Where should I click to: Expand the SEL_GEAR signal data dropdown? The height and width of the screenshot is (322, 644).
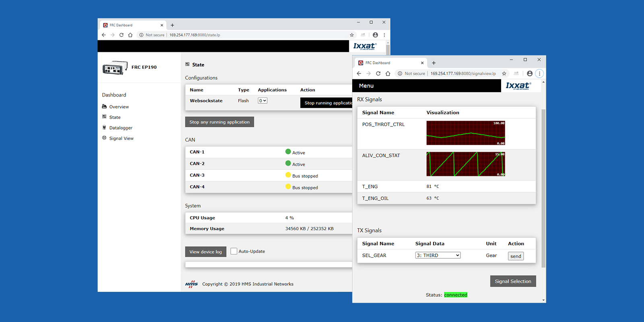(438, 256)
